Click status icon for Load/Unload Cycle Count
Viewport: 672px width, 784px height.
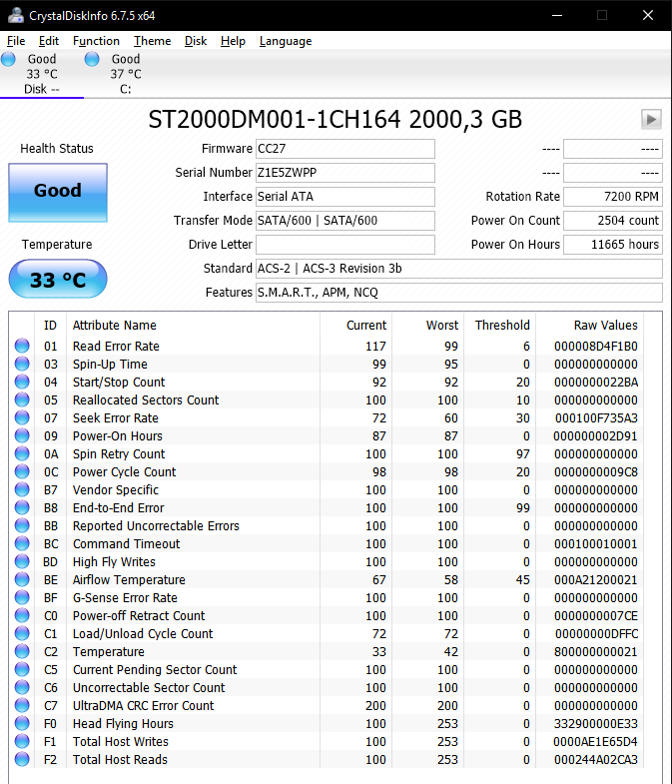22,634
